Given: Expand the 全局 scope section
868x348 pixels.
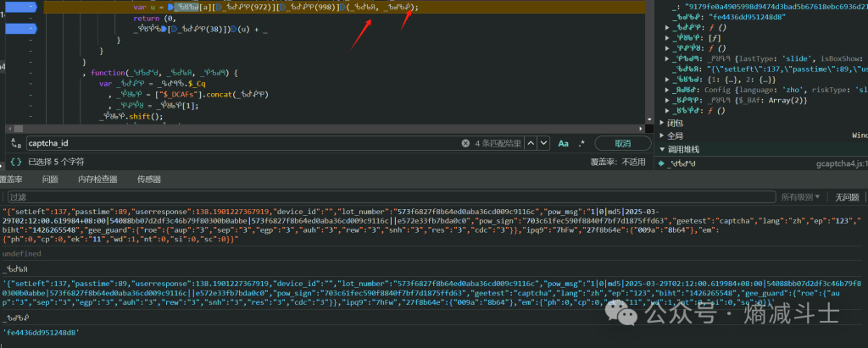Looking at the screenshot, I should 662,135.
